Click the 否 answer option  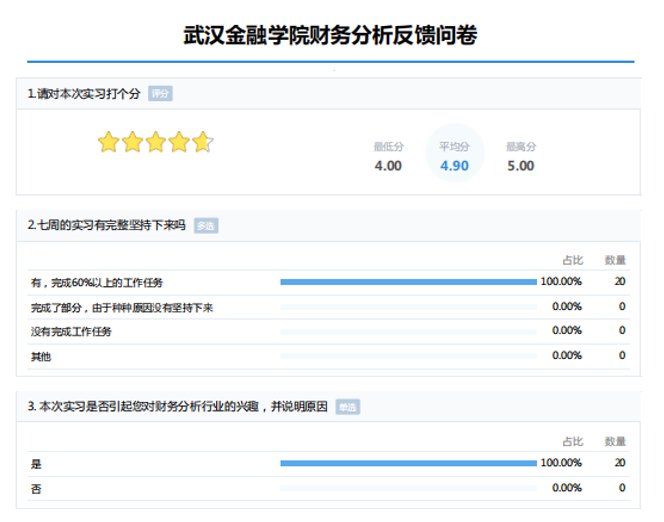[36, 489]
